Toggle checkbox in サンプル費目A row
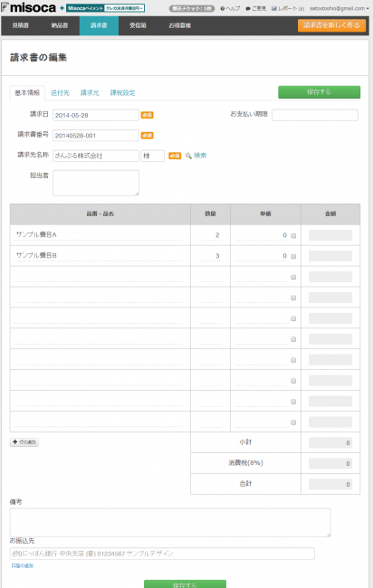 [293, 235]
